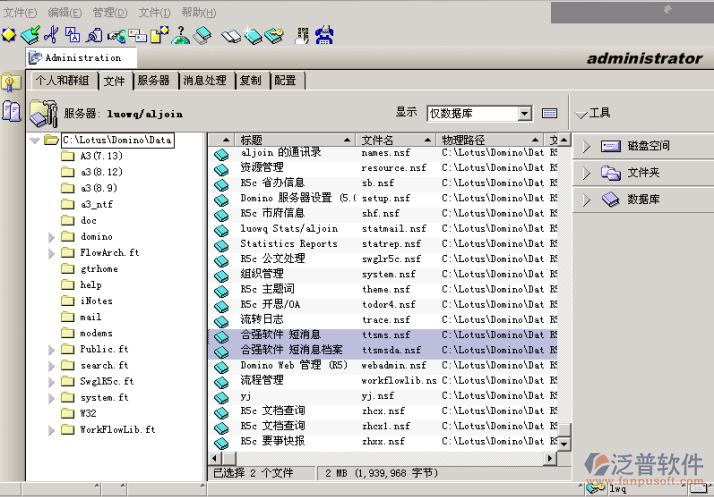714x497 pixels.
Task: Open the 显示 combo box dropdown
Action: [x=525, y=114]
